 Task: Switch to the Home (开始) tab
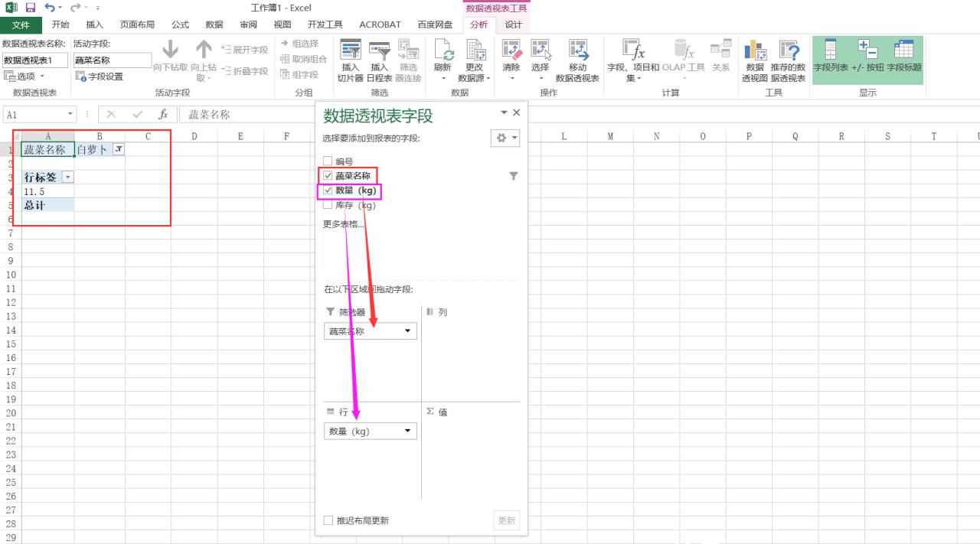[60, 24]
